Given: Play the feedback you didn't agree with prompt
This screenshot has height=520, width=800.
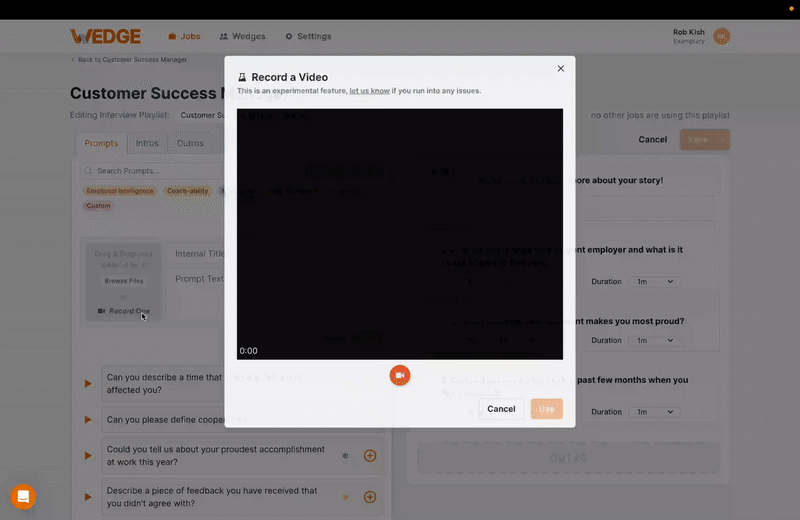Looking at the screenshot, I should pos(88,497).
